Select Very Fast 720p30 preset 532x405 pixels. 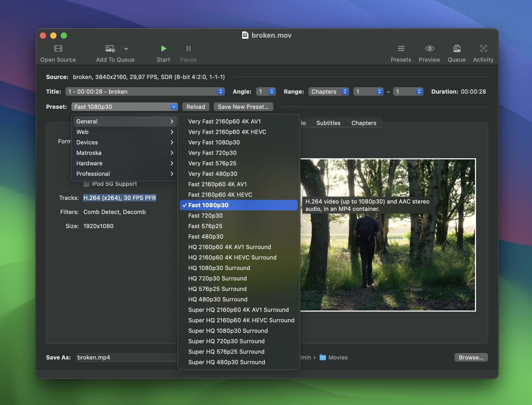pos(239,153)
